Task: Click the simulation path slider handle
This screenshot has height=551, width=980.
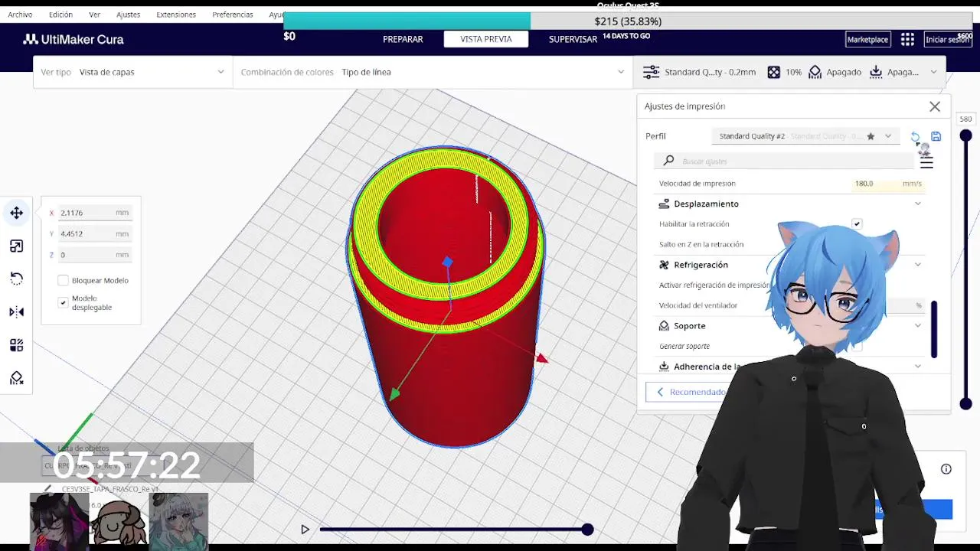Action: [x=587, y=529]
